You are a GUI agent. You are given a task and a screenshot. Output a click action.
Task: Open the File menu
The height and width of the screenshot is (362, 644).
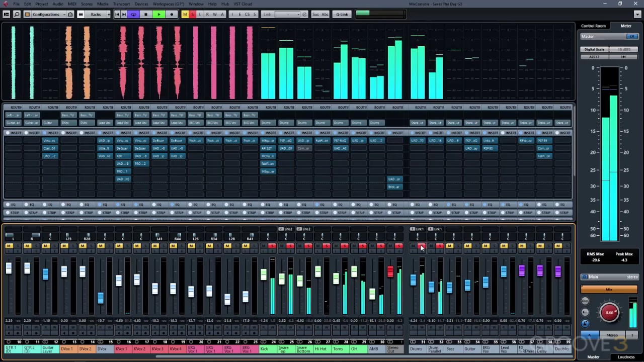(16, 4)
